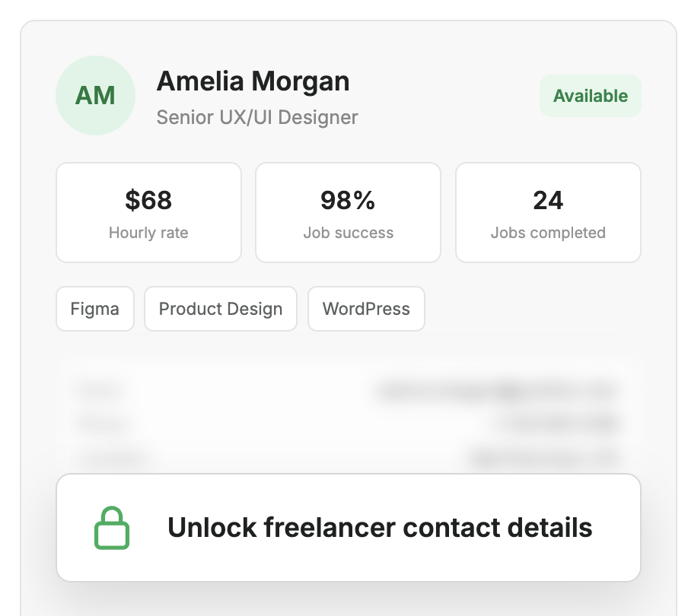688x616 pixels.
Task: Click the third blurred contact label
Action: point(112,458)
